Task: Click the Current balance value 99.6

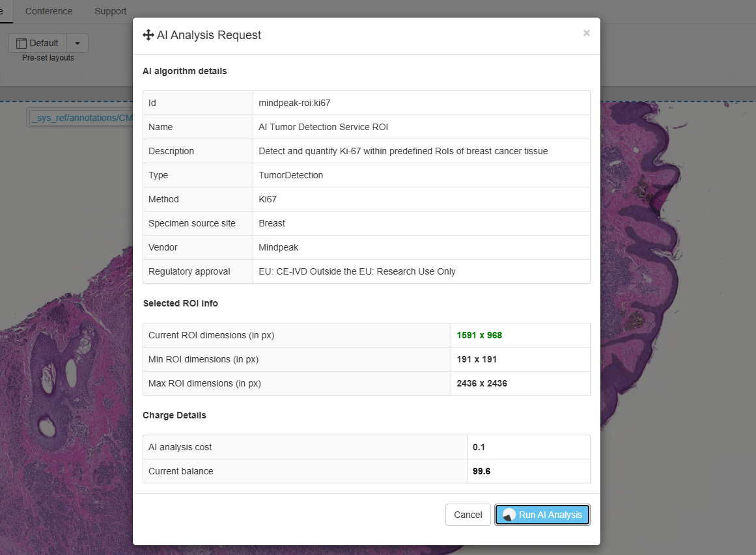Action: click(x=481, y=471)
